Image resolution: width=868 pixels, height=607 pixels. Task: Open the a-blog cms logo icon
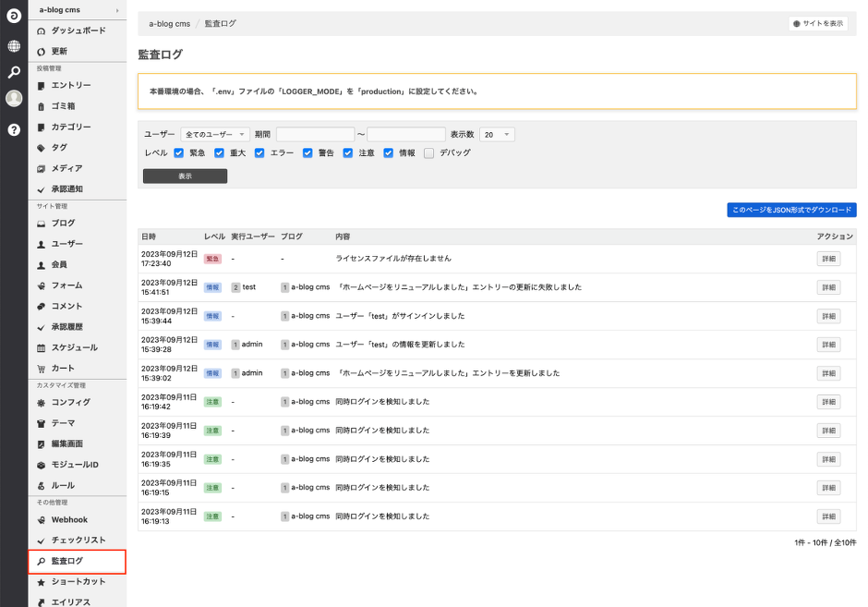point(14,17)
